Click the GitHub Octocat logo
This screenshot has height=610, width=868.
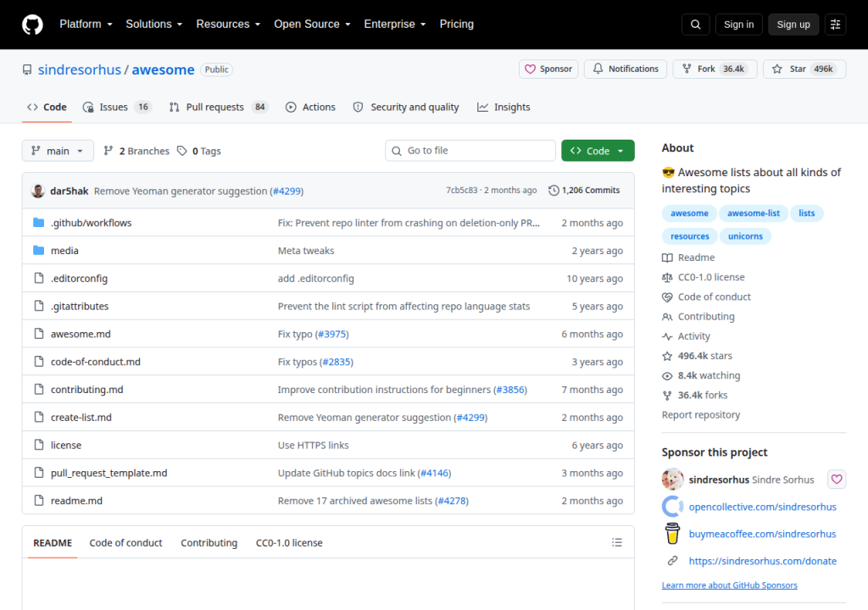pos(32,25)
